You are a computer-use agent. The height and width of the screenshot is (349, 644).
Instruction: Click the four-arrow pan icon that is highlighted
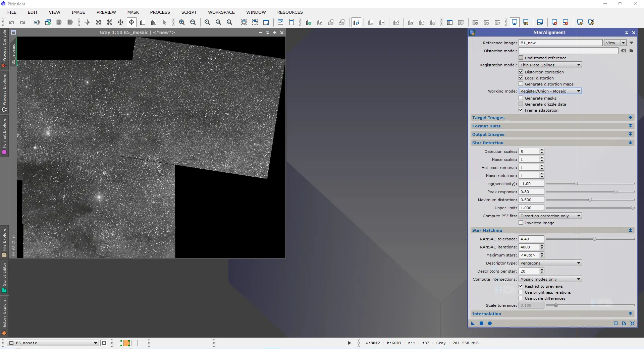pos(131,22)
